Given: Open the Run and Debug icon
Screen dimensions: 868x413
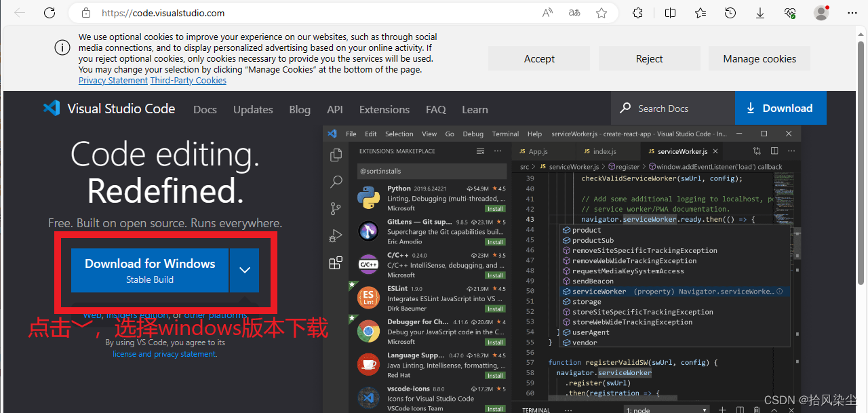Looking at the screenshot, I should (x=336, y=235).
